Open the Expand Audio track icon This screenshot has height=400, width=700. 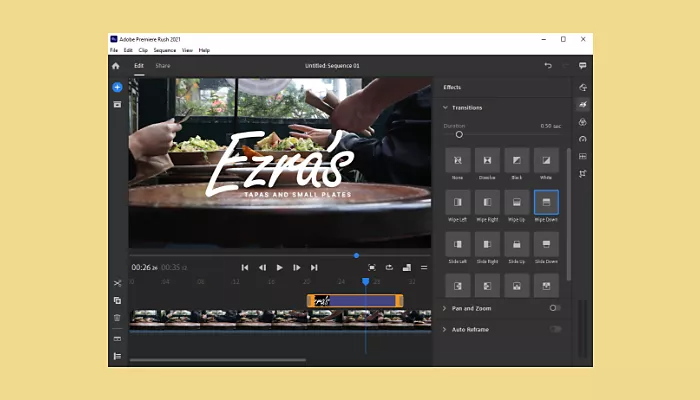click(117, 338)
